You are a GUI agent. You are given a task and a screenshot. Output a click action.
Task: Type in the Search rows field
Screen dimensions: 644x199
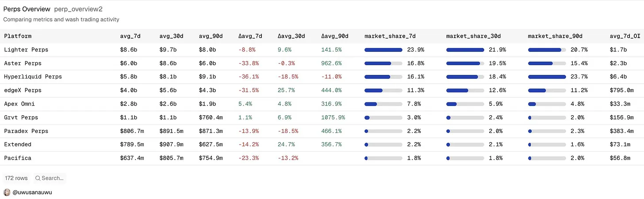(53, 178)
